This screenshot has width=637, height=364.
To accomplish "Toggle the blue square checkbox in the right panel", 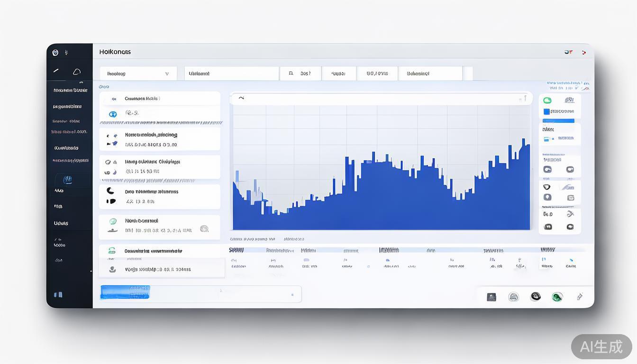I will 546,112.
